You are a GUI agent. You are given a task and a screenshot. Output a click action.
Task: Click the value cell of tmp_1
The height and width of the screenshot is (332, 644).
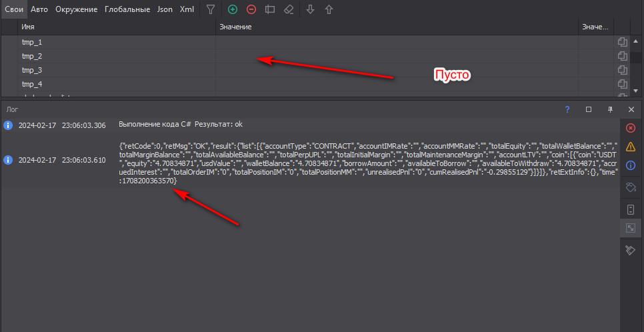pos(397,42)
